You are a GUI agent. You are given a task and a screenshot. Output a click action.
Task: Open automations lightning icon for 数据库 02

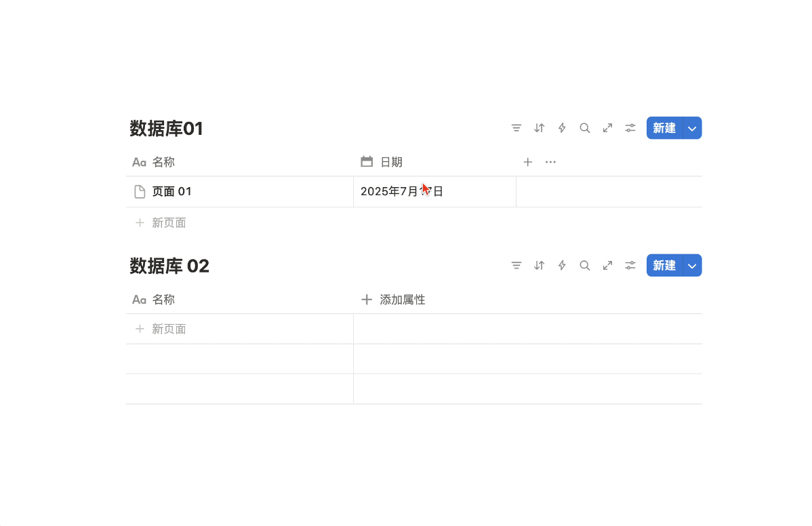562,266
